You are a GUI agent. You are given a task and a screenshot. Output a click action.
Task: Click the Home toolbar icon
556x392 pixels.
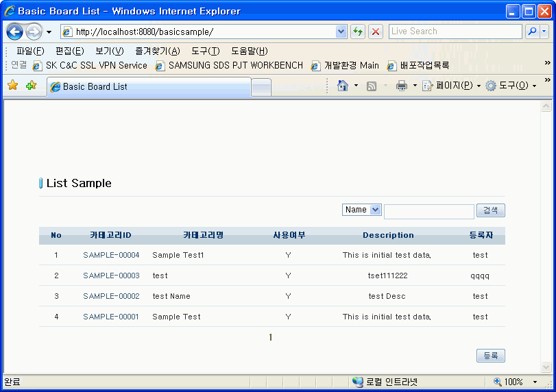[343, 86]
